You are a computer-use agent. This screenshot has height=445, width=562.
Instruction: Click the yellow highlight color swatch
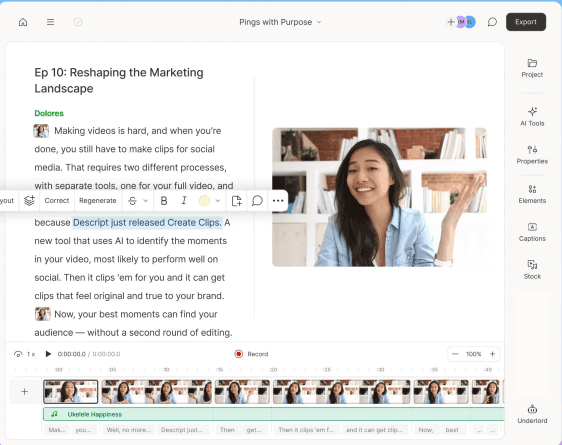click(x=204, y=201)
